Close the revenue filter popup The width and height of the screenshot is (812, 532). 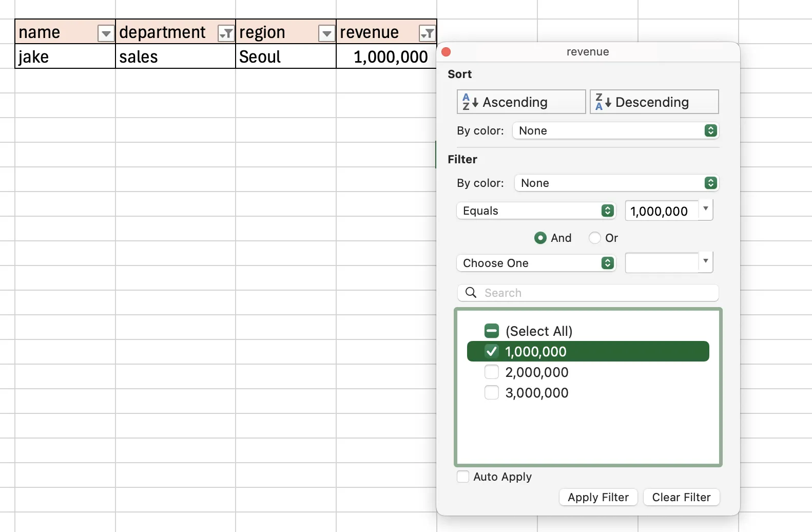pyautogui.click(x=446, y=52)
